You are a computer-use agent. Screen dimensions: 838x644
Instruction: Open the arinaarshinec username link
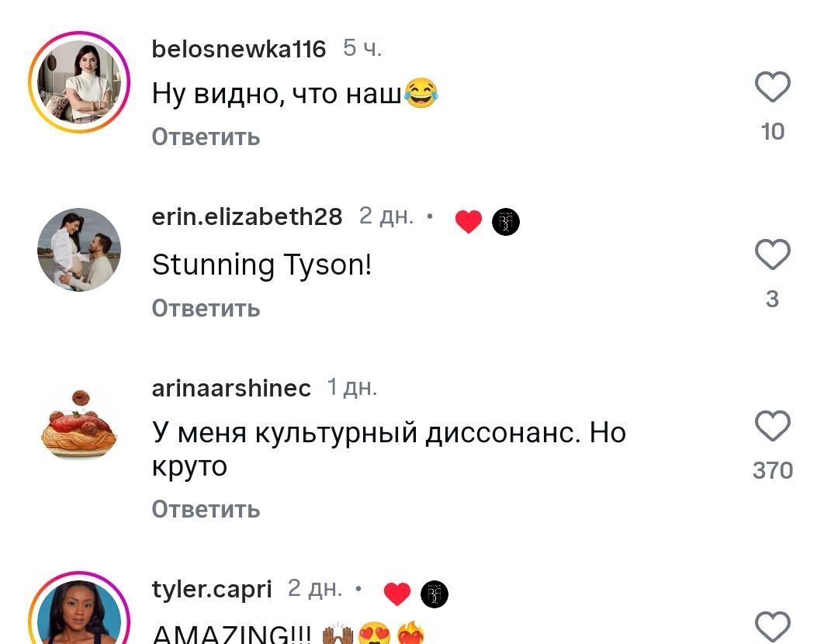coord(231,389)
